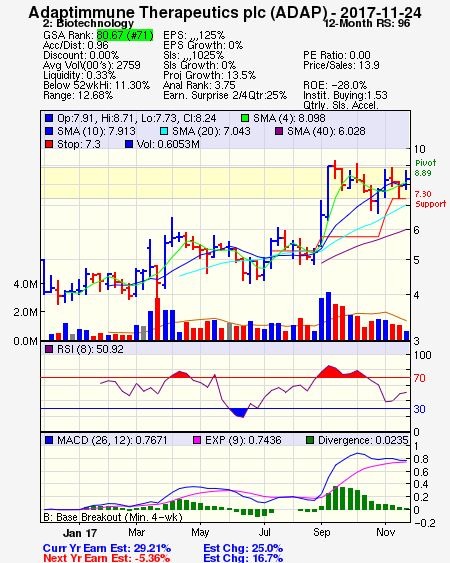The image size is (450, 563).
Task: Click the ROE: -28.0% text
Action: [335, 85]
